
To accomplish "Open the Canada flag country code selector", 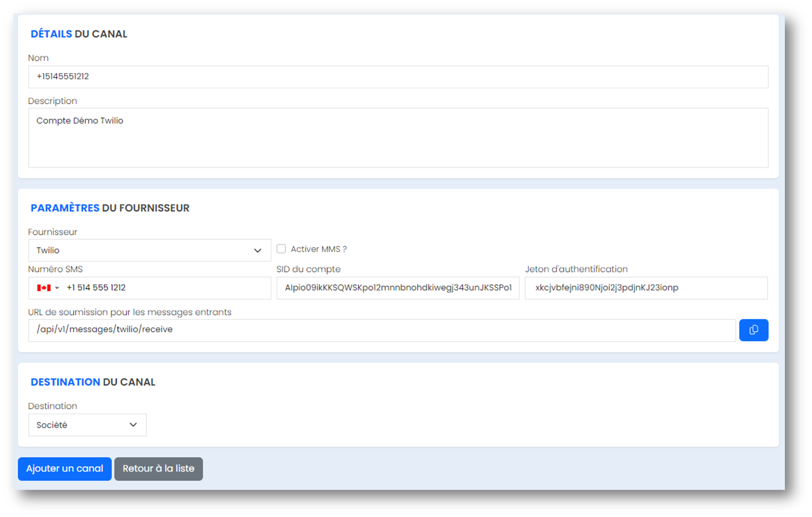I will [48, 288].
